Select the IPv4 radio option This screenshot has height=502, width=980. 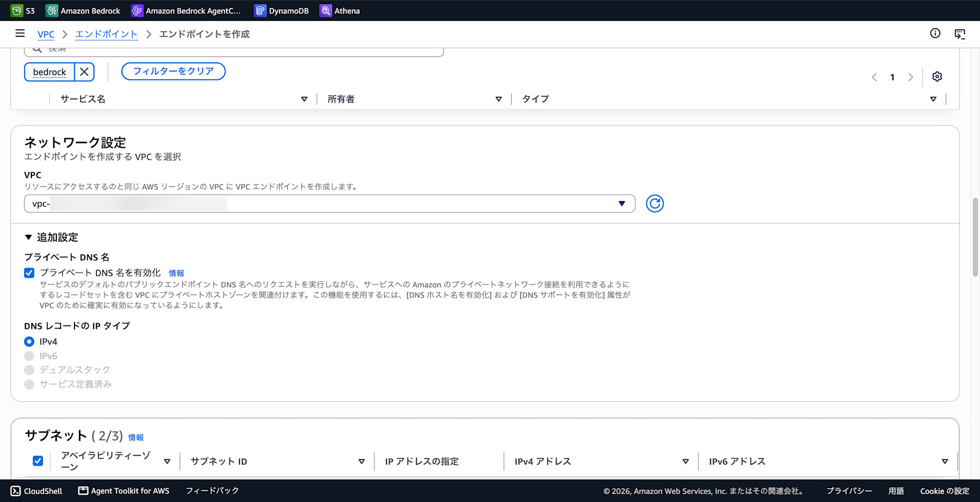pos(29,342)
